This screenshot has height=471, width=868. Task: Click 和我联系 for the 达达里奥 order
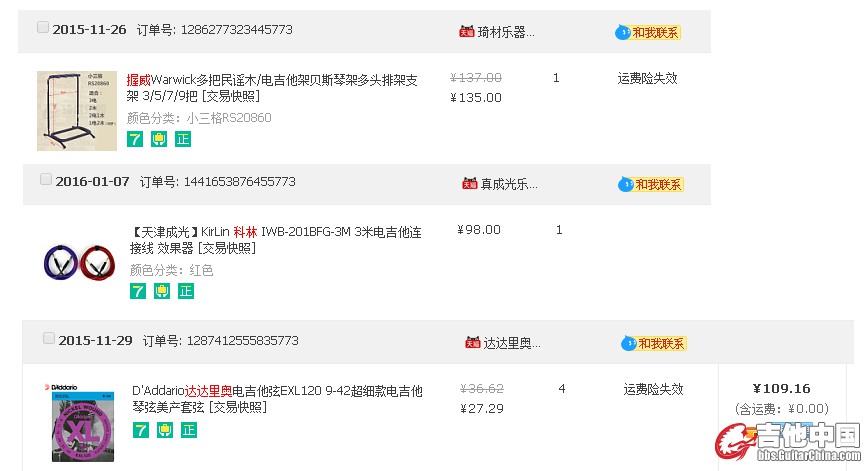[x=654, y=344]
